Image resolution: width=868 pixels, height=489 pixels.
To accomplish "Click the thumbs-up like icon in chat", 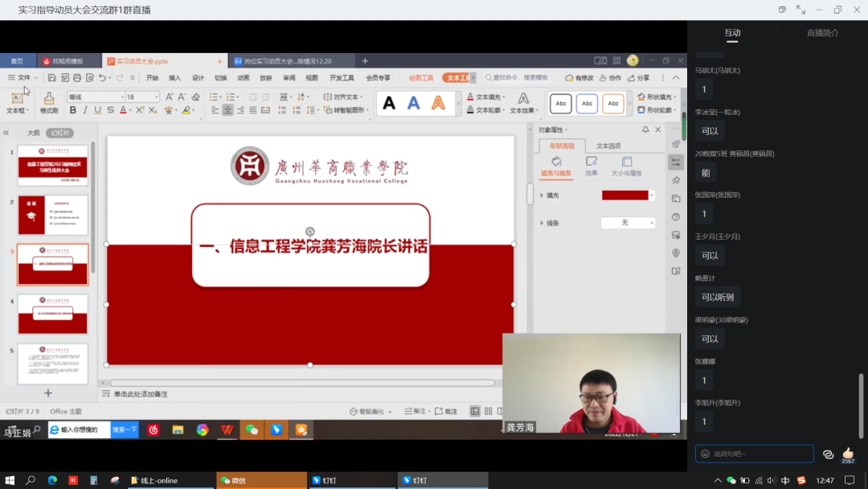I will coord(848,454).
